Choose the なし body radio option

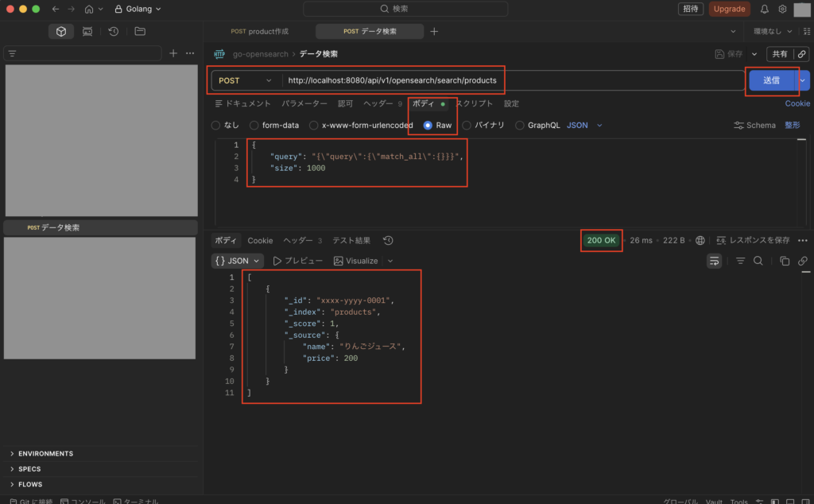coord(216,125)
